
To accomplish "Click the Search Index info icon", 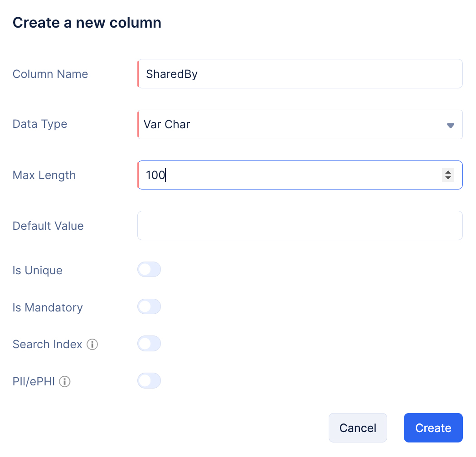I will [x=92, y=345].
